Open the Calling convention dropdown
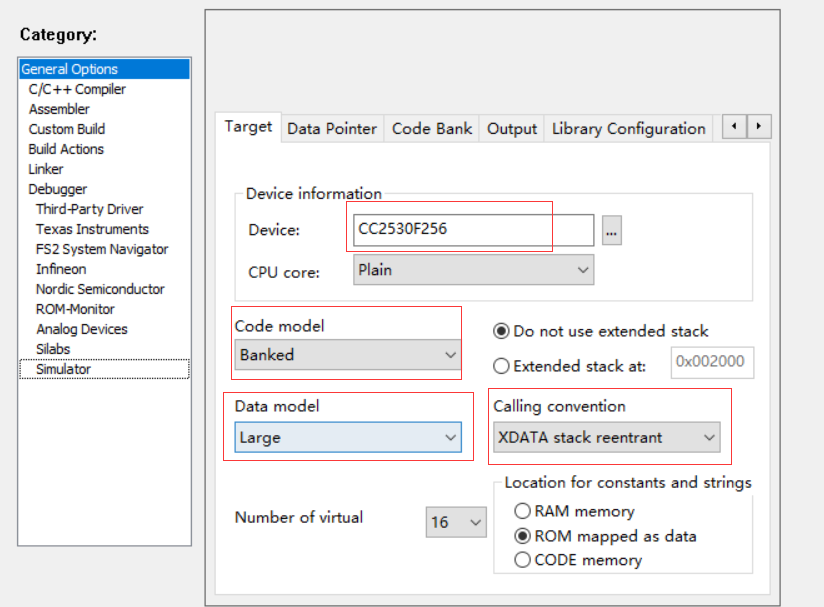The image size is (824, 607). click(607, 437)
